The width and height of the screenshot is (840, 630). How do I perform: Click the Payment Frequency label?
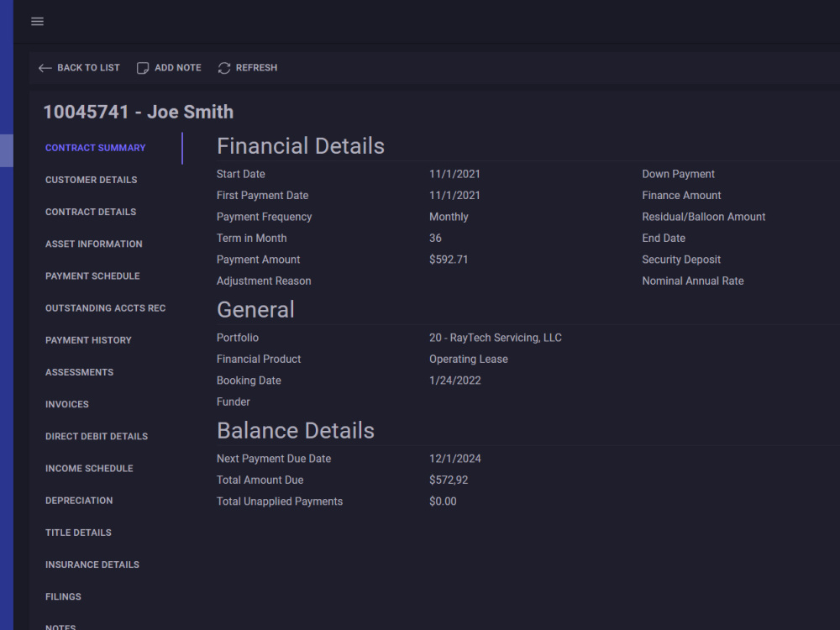pos(264,217)
